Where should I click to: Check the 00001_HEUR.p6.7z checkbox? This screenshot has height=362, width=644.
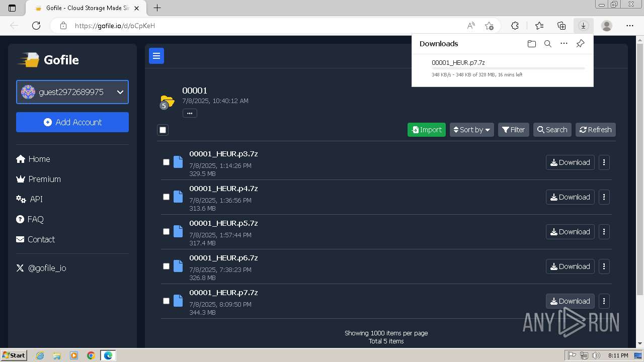coord(166,266)
